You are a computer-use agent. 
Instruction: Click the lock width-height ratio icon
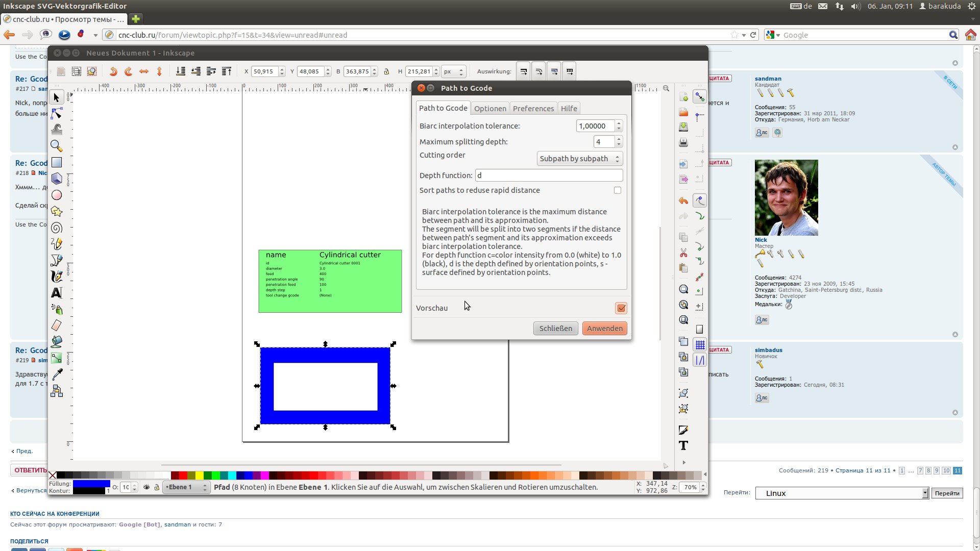pyautogui.click(x=386, y=71)
